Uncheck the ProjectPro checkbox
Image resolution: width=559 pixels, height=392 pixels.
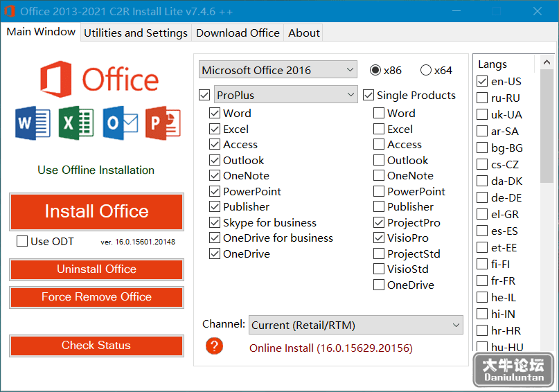[x=379, y=222]
